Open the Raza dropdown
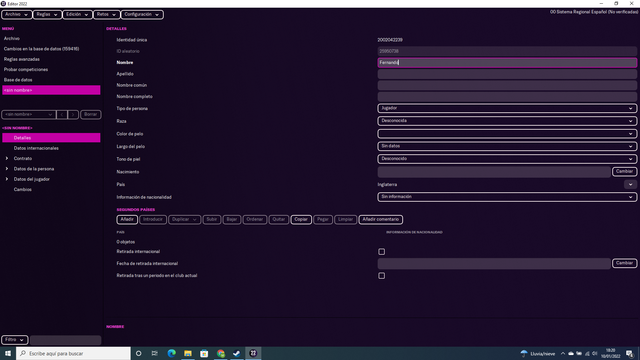The height and width of the screenshot is (360, 640). tap(507, 121)
